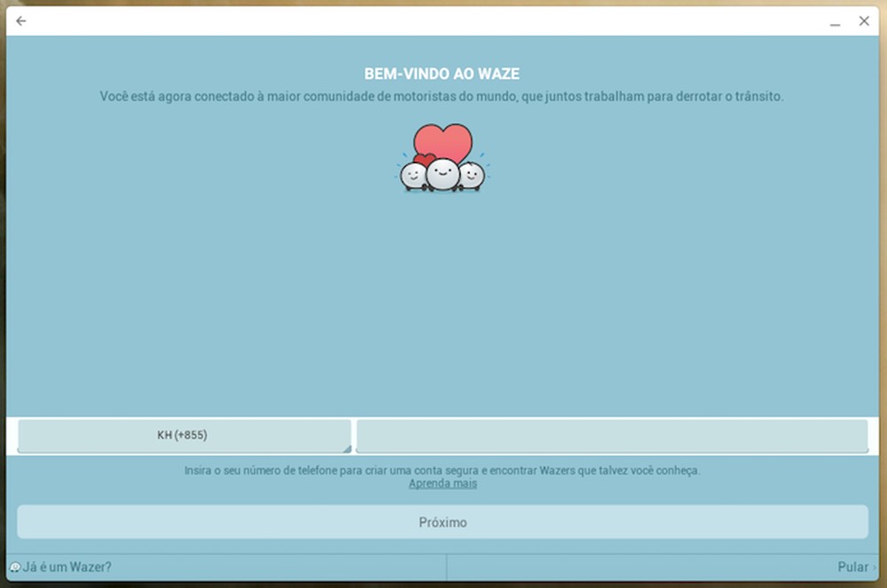Click the rightmost Wazer character in the graphic

pyautogui.click(x=471, y=175)
